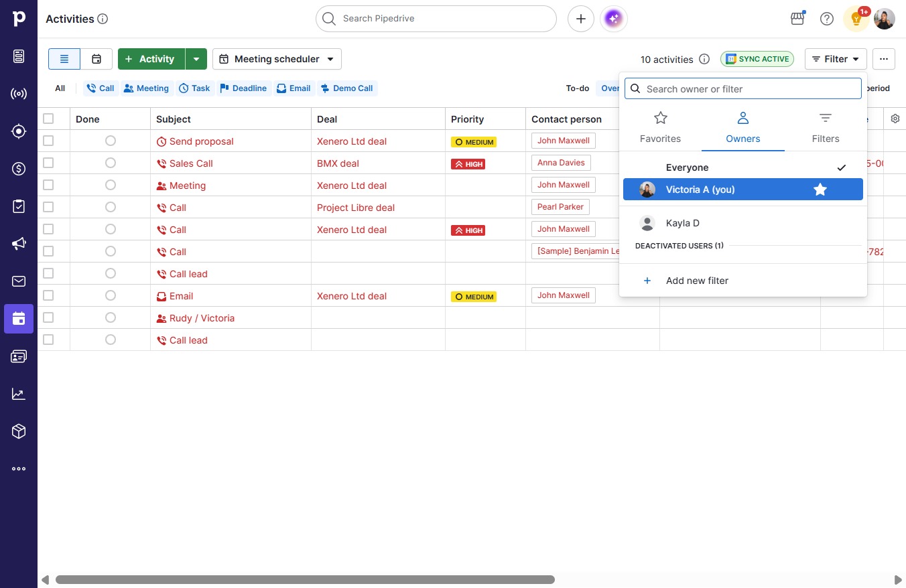Show more sidebar items via three dots
Screen dimensions: 906x588
[19, 469]
